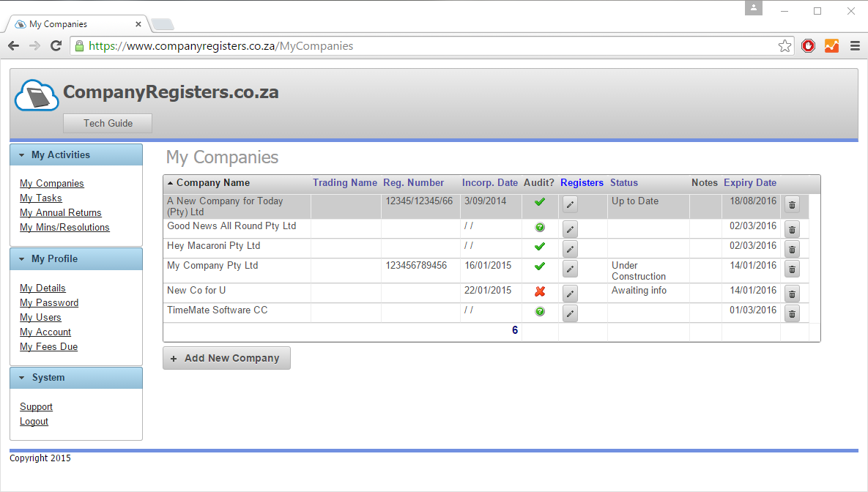This screenshot has width=868, height=492.
Task: Click audit question mark for TimeMate Software CC
Action: (x=540, y=311)
